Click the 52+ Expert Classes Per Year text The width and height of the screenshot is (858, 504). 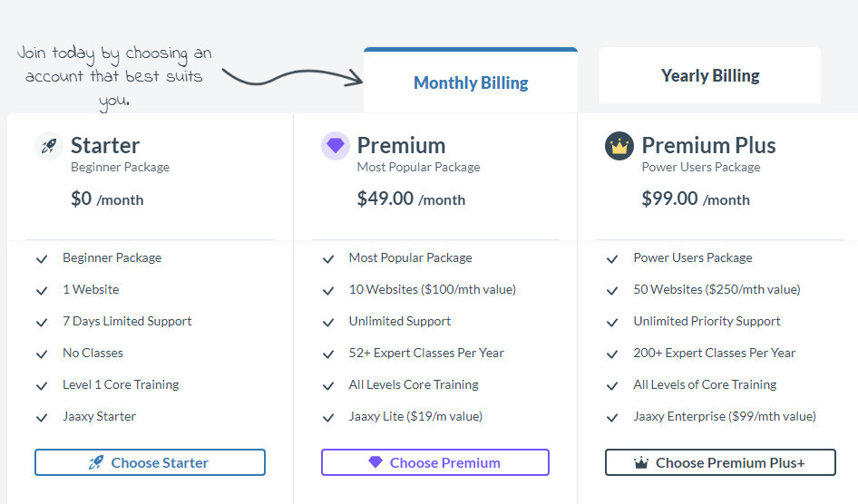point(426,353)
